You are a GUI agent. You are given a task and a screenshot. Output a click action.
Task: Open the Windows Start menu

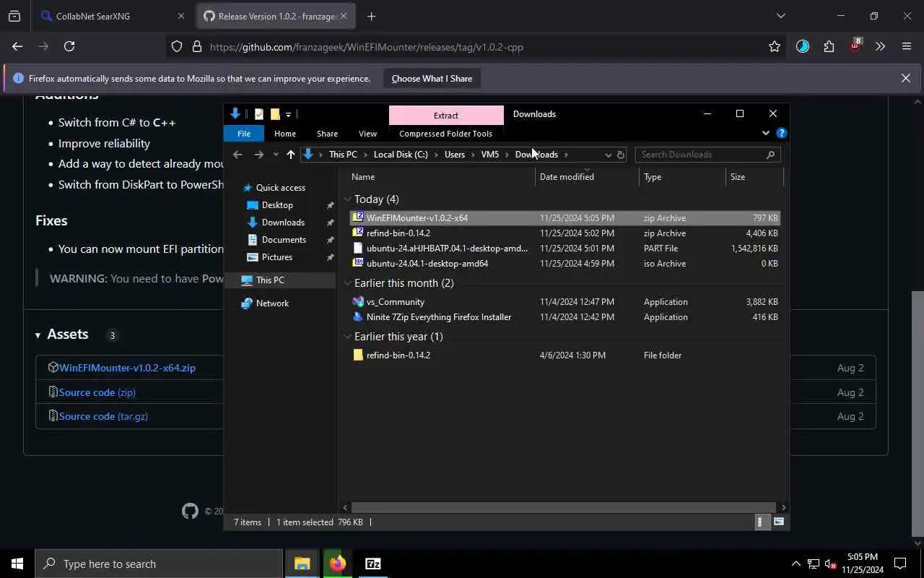17,564
